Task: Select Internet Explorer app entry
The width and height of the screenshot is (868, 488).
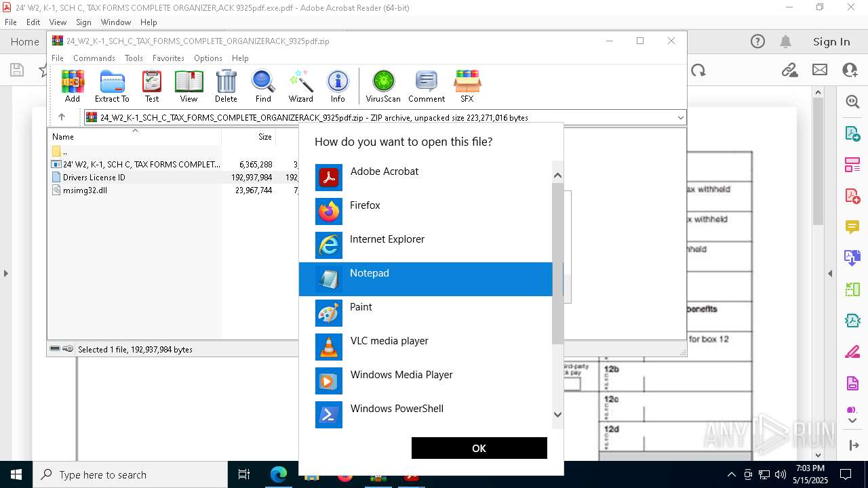Action: pos(427,245)
